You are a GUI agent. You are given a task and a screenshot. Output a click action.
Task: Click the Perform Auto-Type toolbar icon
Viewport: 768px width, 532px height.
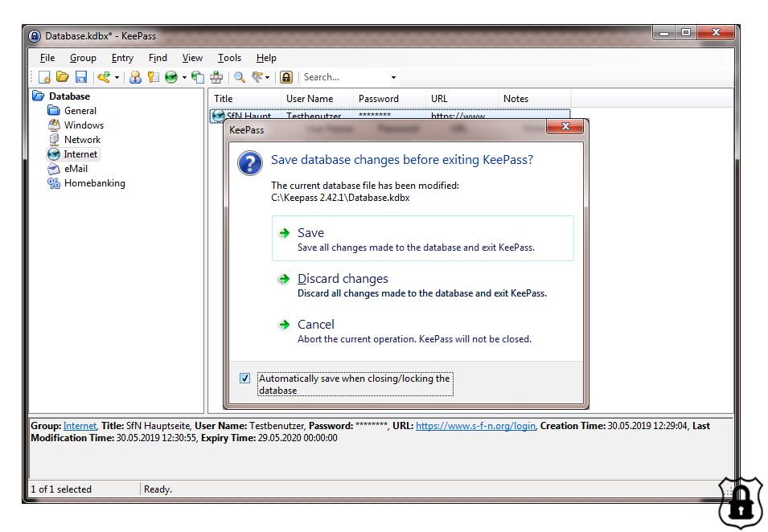pos(216,77)
